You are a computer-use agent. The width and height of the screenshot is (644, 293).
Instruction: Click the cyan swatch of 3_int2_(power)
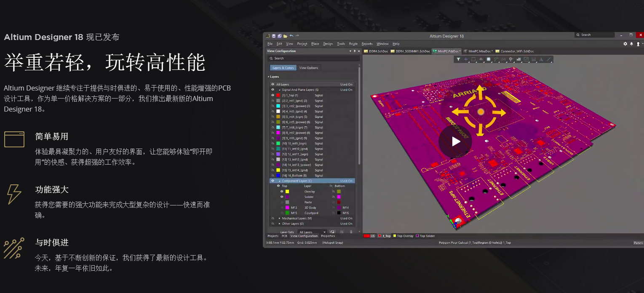(x=278, y=106)
